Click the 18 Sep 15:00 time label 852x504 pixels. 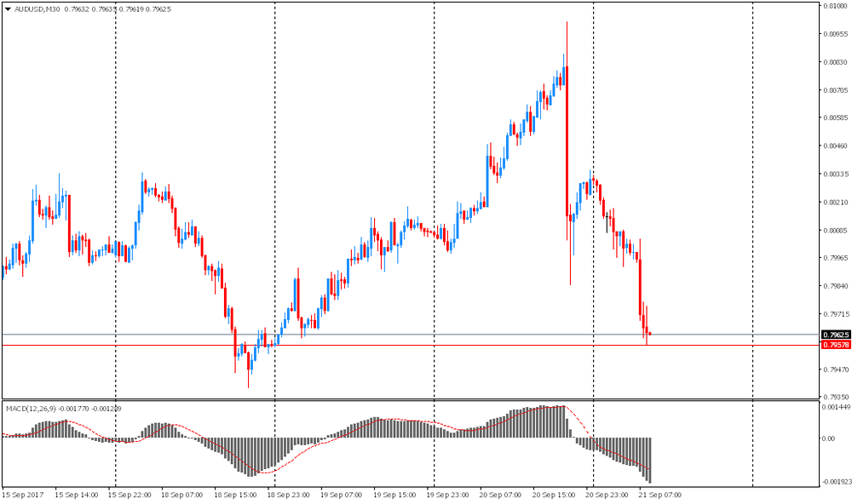tap(235, 495)
